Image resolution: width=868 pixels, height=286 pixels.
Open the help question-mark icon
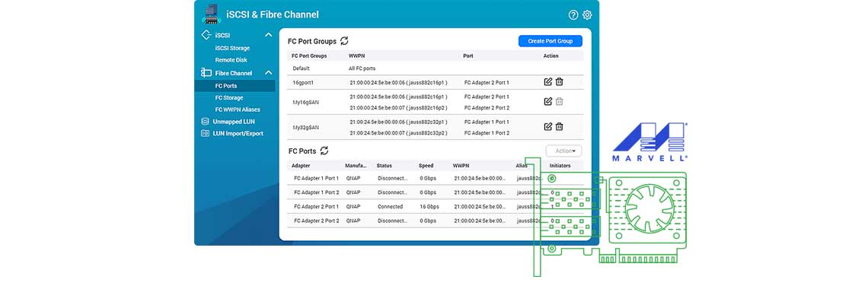click(573, 15)
